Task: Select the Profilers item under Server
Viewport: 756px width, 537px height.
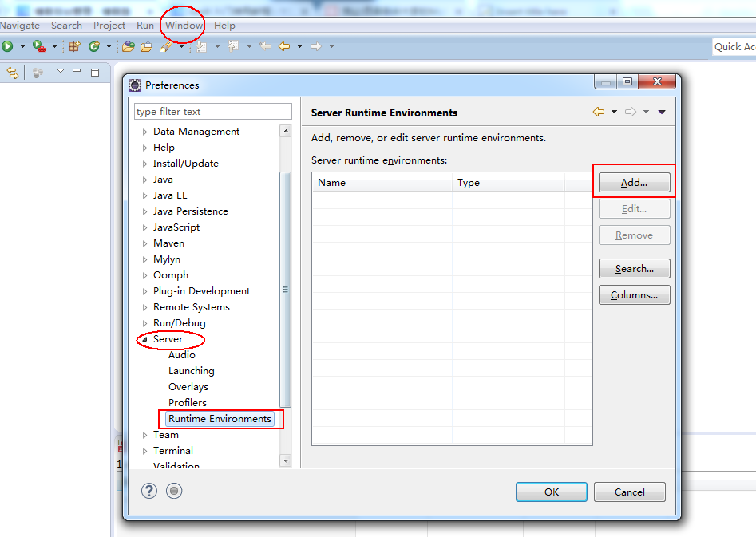Action: pos(188,402)
